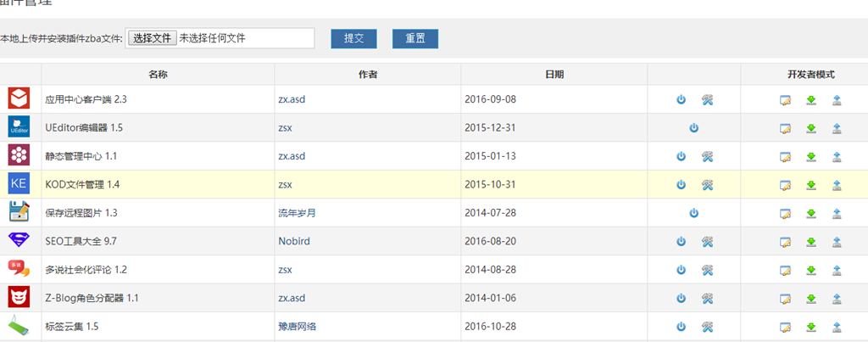Open author link Nobird

tap(294, 242)
